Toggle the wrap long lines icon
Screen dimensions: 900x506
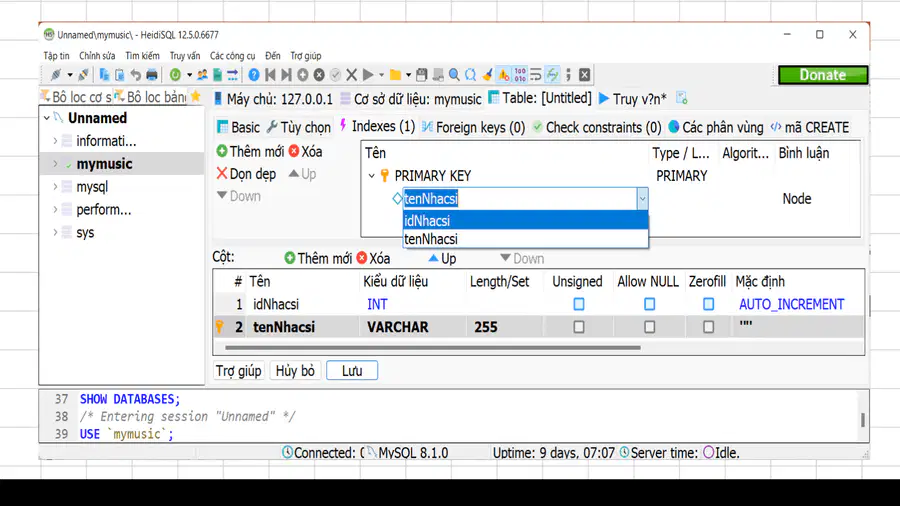click(536, 75)
